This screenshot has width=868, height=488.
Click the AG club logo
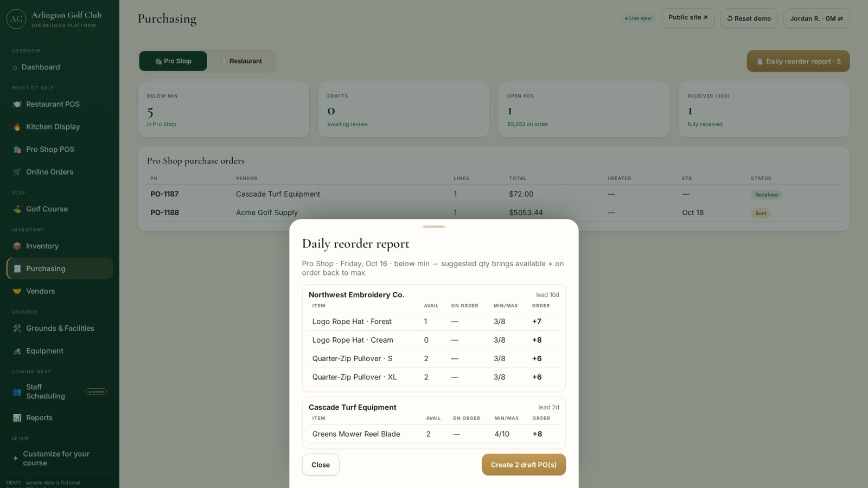click(x=16, y=19)
